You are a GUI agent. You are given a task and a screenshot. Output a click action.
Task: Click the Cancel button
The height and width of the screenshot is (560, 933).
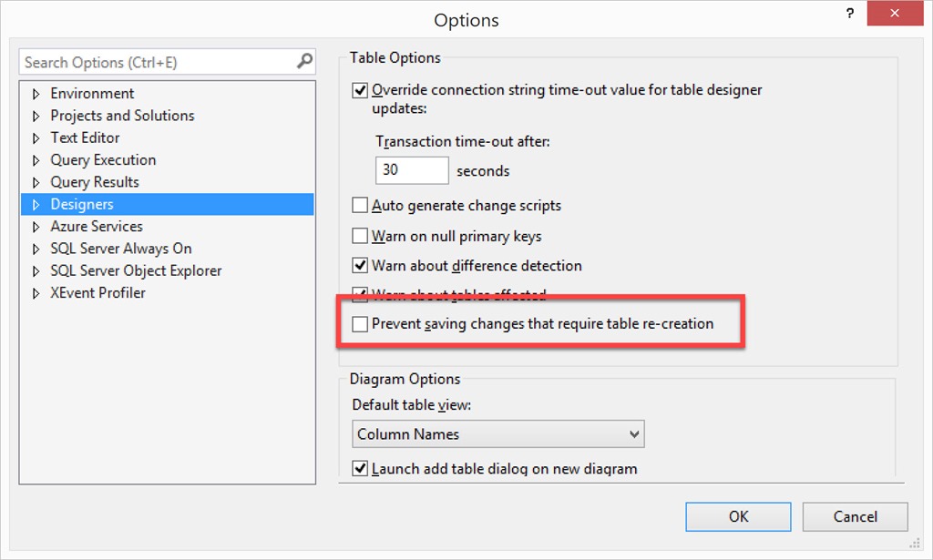pyautogui.click(x=854, y=516)
